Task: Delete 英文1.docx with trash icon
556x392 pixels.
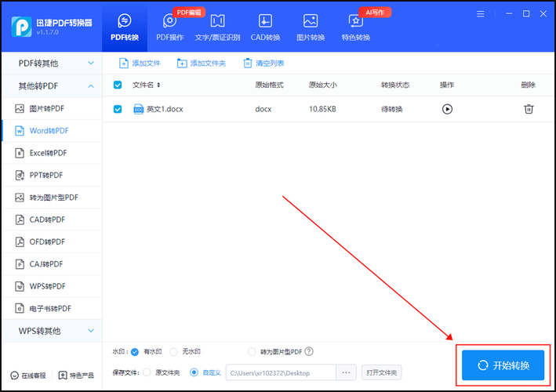Action: (x=529, y=109)
